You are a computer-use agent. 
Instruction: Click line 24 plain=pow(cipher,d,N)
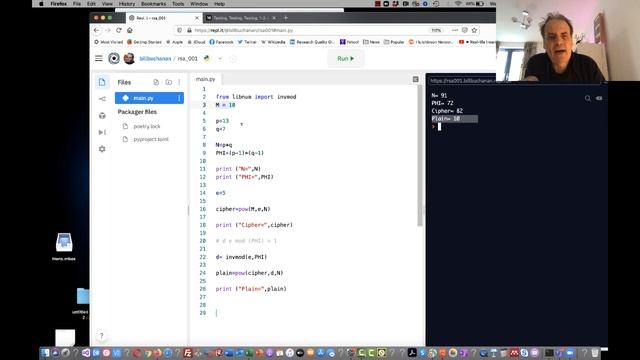click(x=249, y=273)
